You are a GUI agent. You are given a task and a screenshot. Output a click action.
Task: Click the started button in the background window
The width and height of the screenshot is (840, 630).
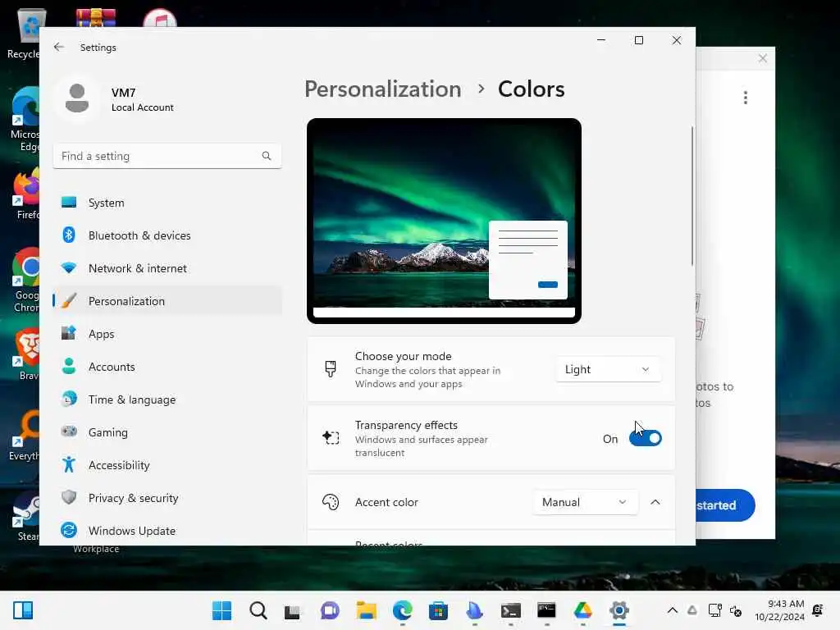725,505
